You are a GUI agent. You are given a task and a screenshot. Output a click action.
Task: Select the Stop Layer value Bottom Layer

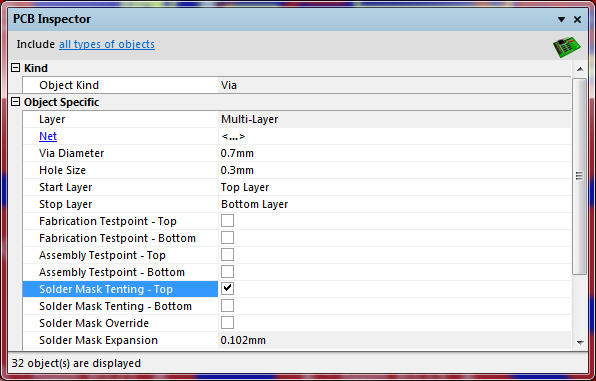click(x=395, y=204)
